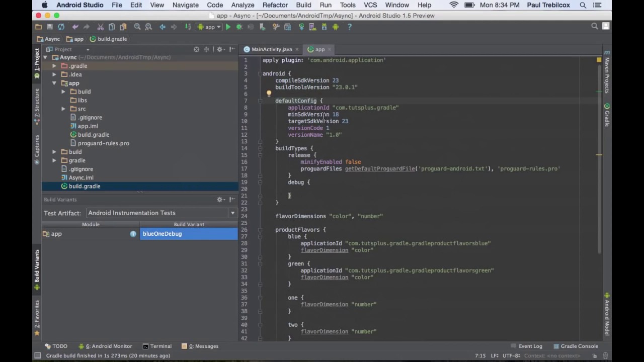
Task: Open the AVD Manager icon
Action: click(313, 27)
